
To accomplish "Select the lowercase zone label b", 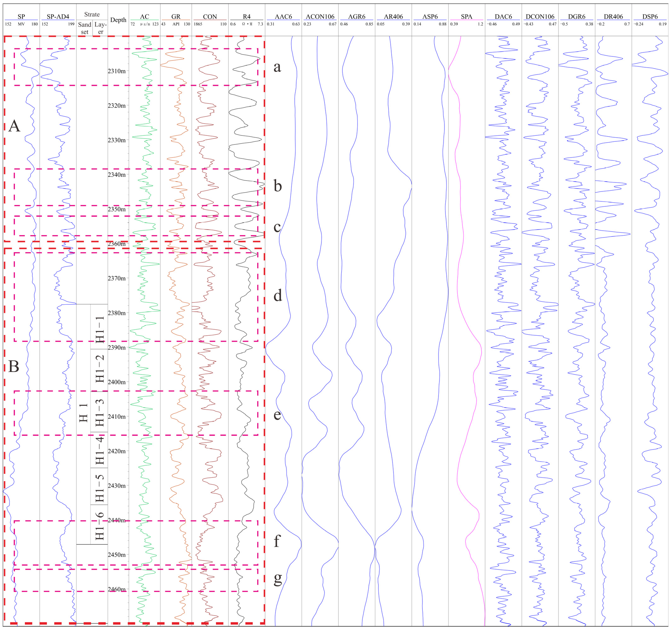I will [277, 186].
